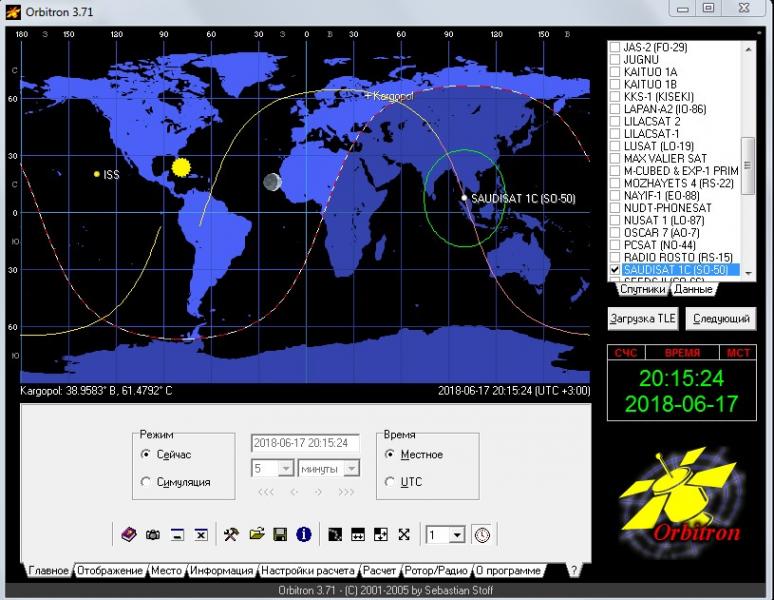Switch time to UTC
Screen dimensions: 774x600
click(x=390, y=482)
